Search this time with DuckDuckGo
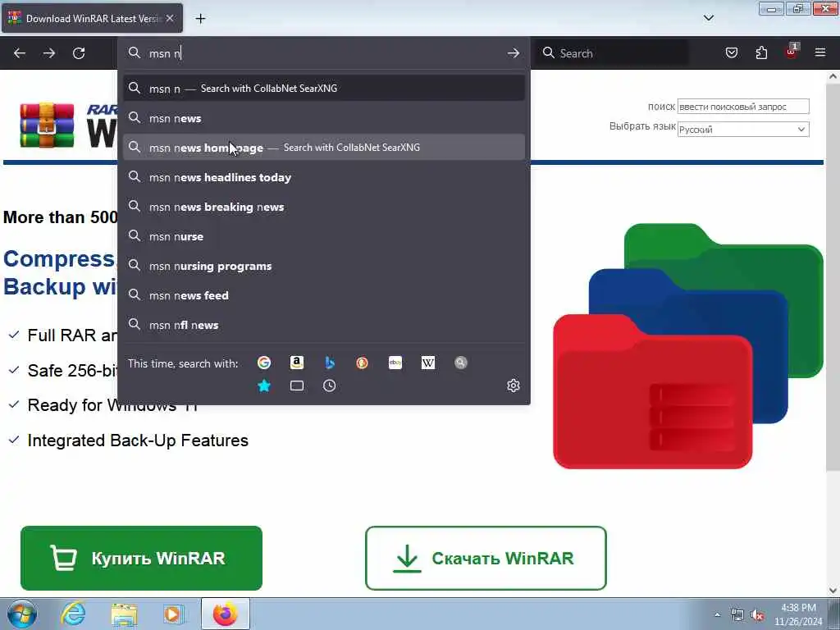 (362, 363)
